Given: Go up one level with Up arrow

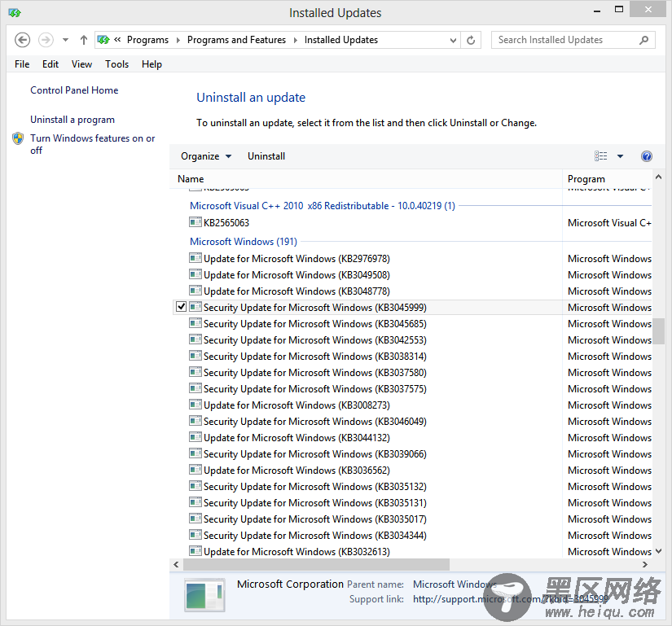Looking at the screenshot, I should [x=84, y=40].
